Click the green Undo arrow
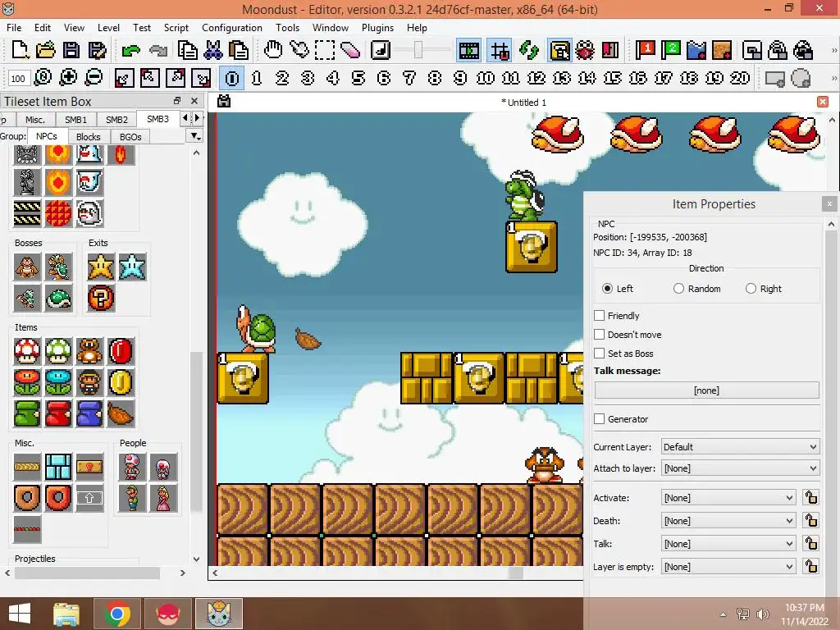The height and width of the screenshot is (630, 840). point(130,50)
